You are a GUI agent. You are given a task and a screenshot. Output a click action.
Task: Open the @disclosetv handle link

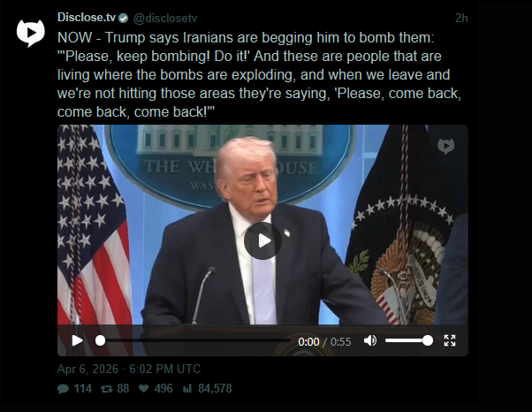pyautogui.click(x=165, y=18)
